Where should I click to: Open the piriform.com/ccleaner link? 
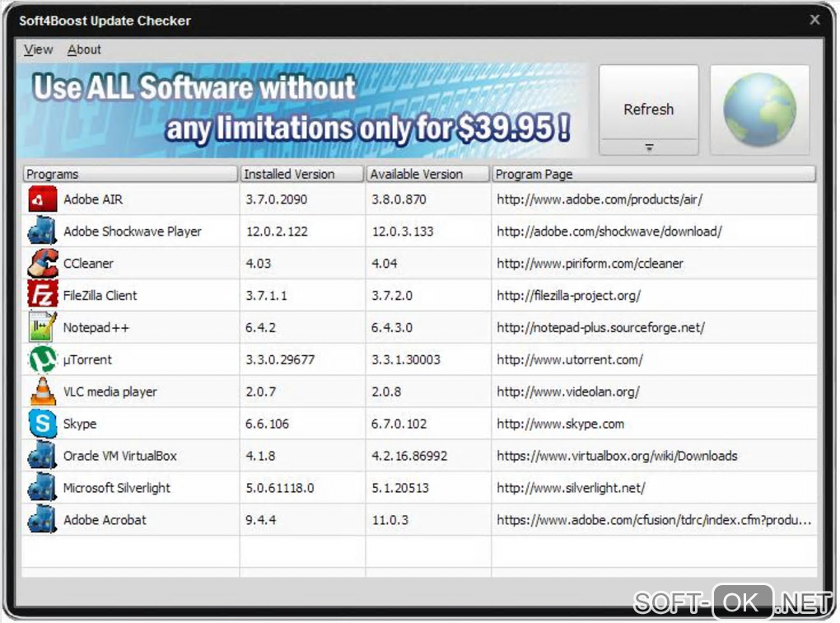[590, 263]
